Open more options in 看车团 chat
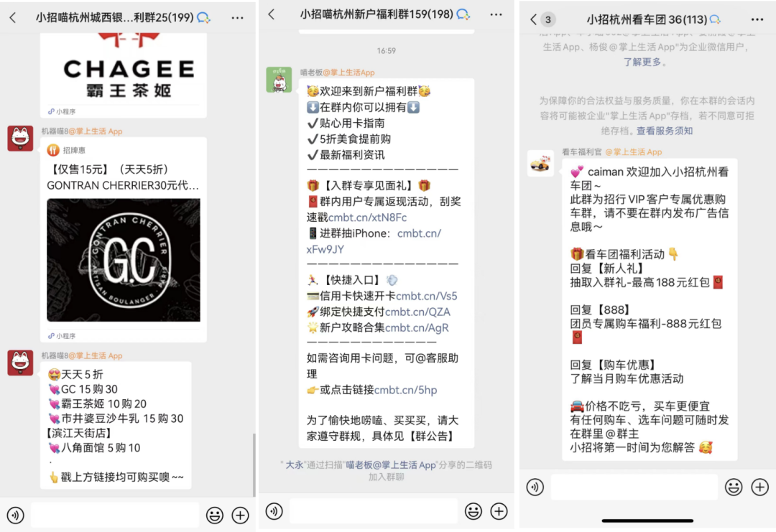 (757, 20)
